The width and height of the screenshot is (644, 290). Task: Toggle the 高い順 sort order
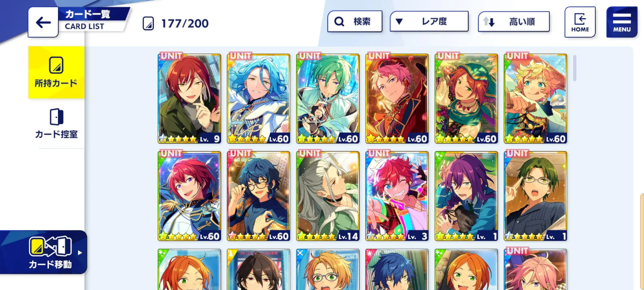click(514, 21)
